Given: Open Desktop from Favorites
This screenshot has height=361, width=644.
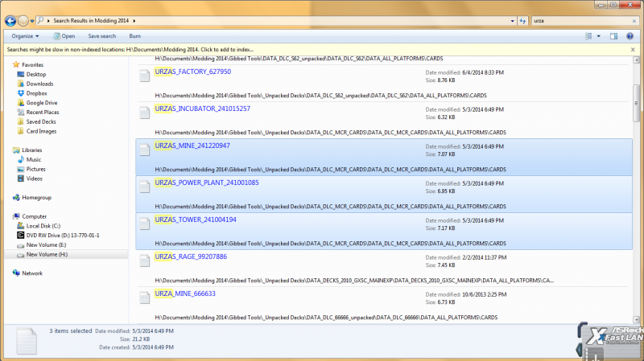Looking at the screenshot, I should coord(36,74).
